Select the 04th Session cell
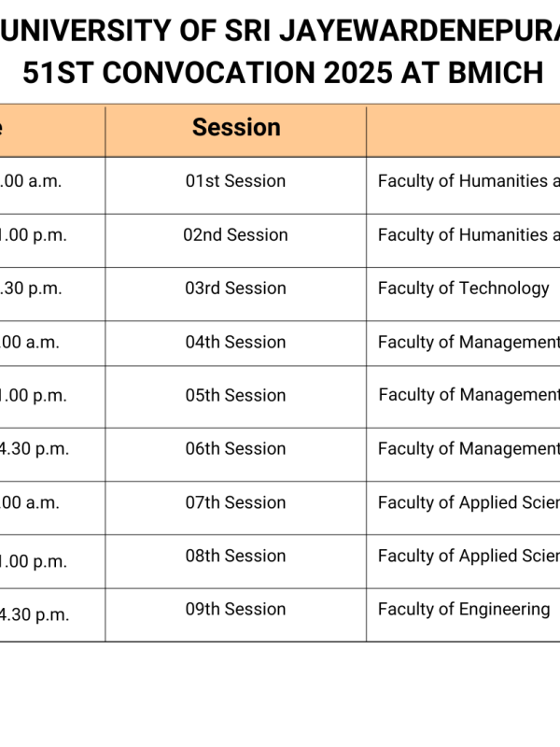 [235, 342]
